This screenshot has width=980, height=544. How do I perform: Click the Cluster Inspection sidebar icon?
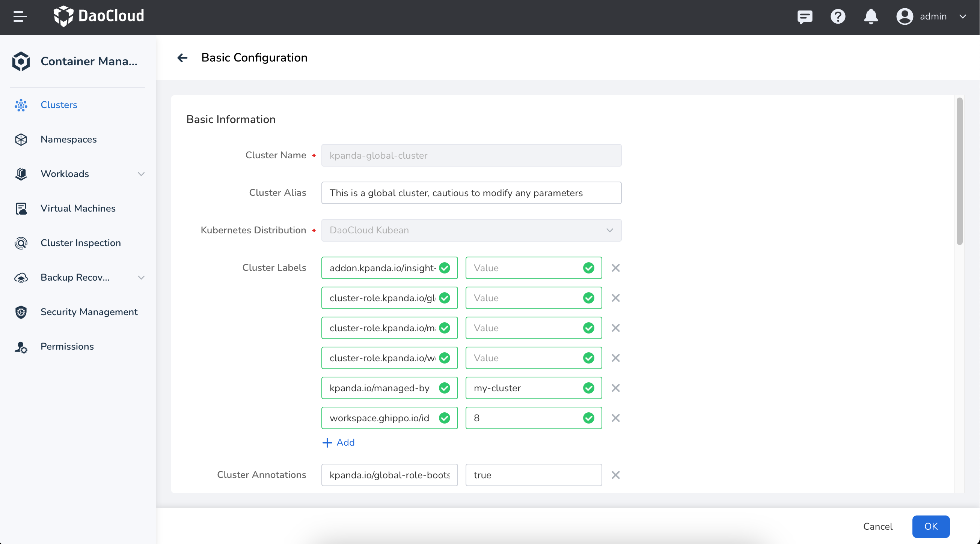[21, 243]
